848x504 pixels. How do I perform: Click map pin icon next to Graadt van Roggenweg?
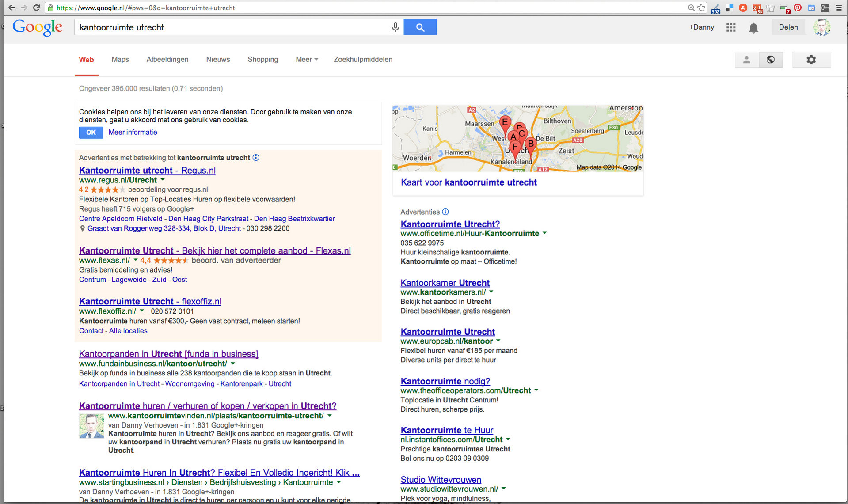82,229
